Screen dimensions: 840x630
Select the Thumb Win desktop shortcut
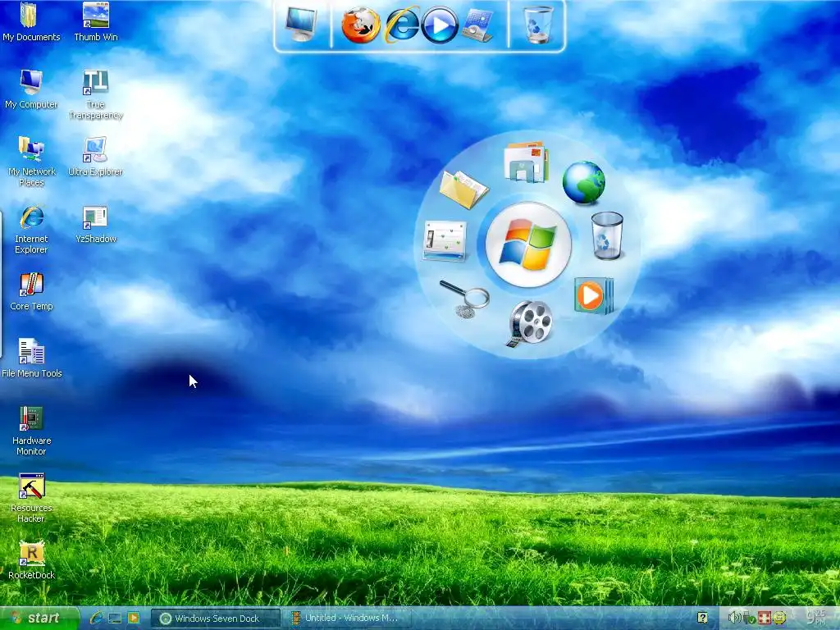[96, 21]
